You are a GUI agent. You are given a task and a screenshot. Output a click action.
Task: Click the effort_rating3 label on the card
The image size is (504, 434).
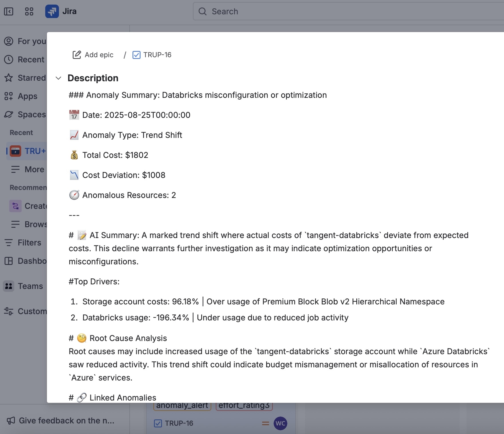tap(244, 406)
